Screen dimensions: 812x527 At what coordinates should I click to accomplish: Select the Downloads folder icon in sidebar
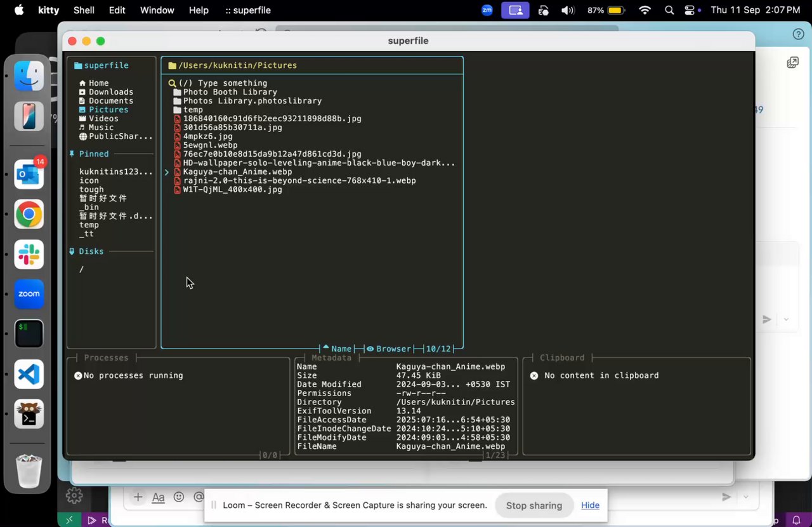coord(82,92)
